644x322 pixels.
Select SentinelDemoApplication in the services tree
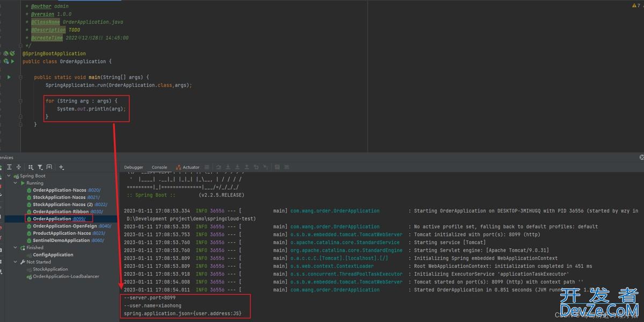(61, 240)
